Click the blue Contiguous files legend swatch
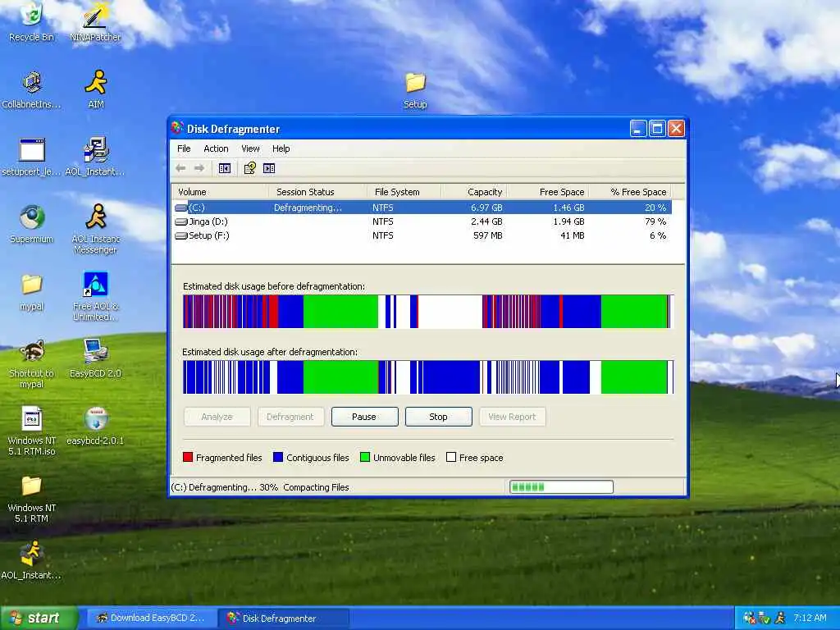The image size is (840, 630). tap(277, 457)
